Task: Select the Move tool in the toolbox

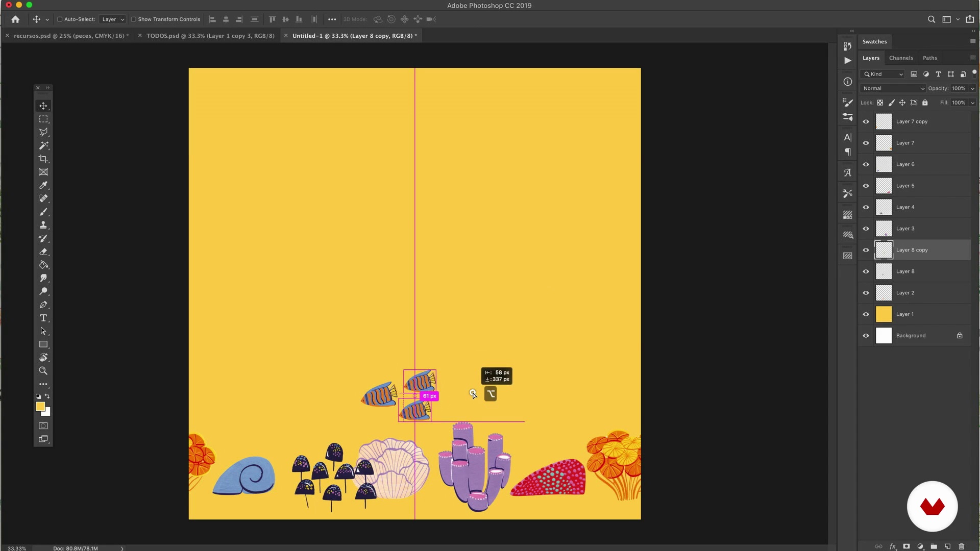Action: [43, 106]
